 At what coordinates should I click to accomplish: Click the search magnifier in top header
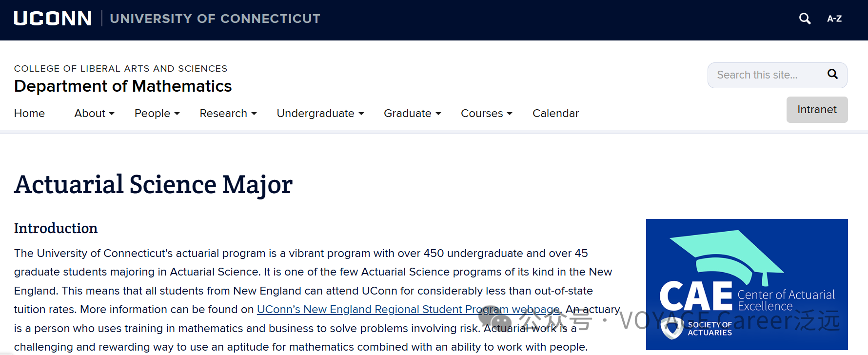click(x=805, y=19)
